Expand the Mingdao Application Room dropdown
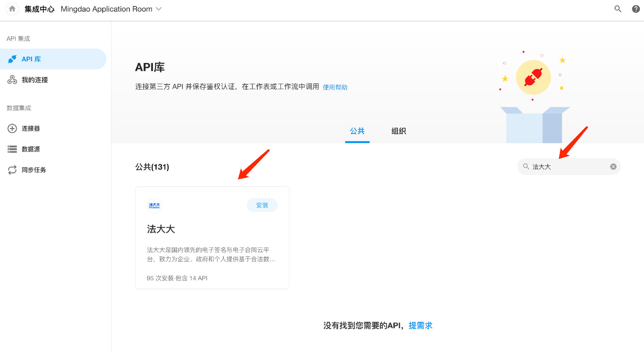Viewport: 644px width, 353px height. [111, 9]
